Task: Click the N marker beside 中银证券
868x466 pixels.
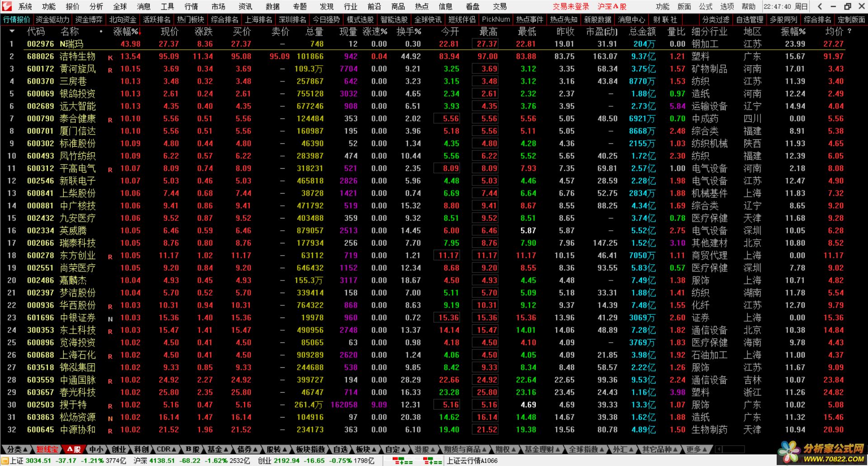Action: pos(110,319)
